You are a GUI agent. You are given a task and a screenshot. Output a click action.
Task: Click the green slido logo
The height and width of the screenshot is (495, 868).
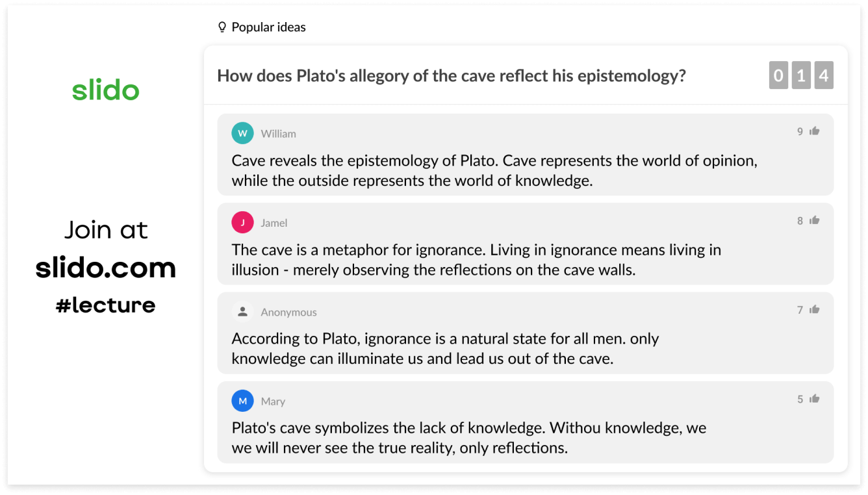click(x=106, y=90)
